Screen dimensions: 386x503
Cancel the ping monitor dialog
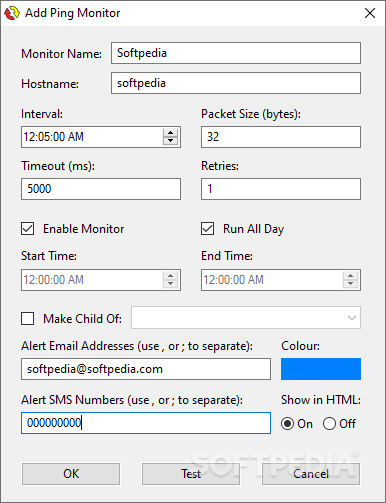(311, 474)
